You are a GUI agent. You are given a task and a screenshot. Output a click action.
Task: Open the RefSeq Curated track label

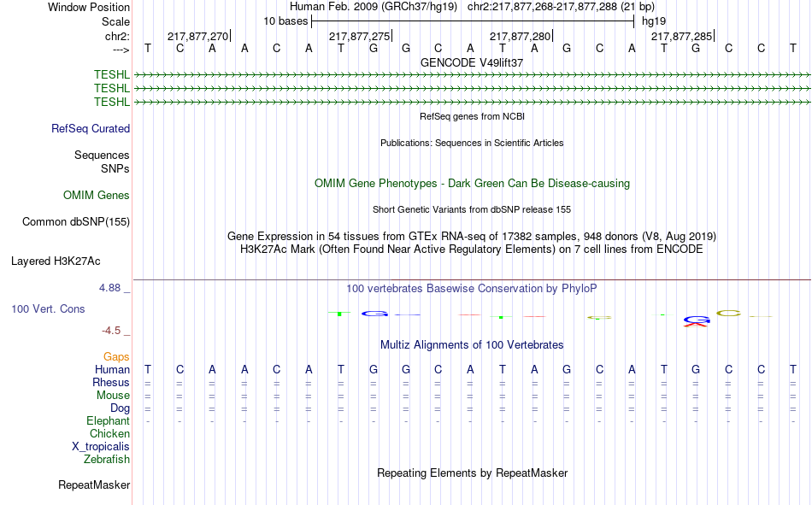coord(91,128)
